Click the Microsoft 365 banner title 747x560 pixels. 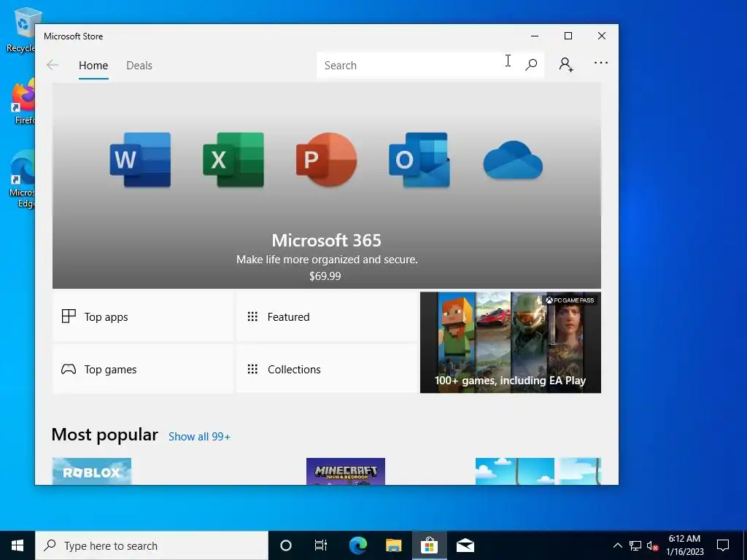click(x=326, y=241)
